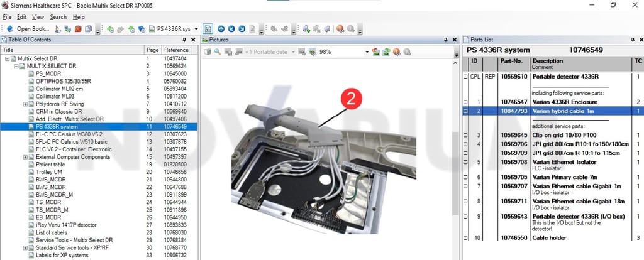Tick checkbox for JPI grid 80l/cm R10:1 fo150/180cm
Screen dimensions: 644x260
pos(465,144)
